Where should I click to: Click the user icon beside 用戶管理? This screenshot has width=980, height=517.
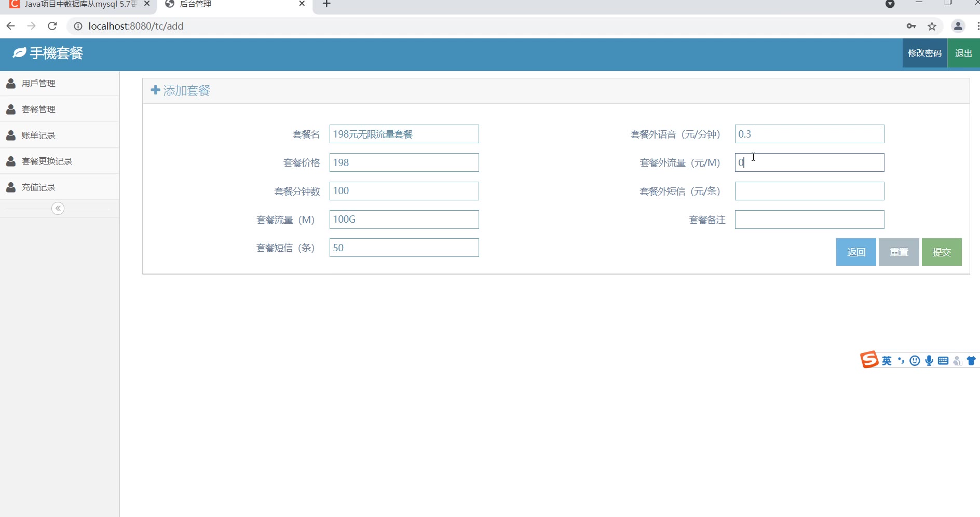pos(11,83)
